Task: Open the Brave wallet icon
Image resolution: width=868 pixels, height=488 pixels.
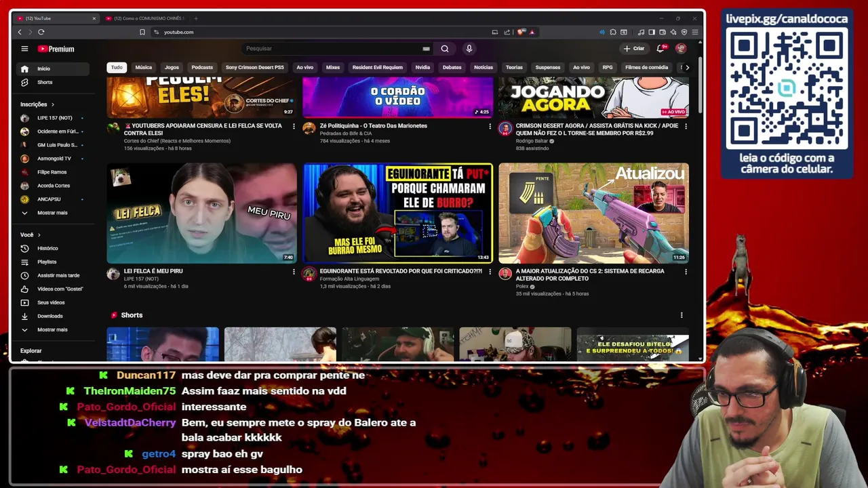Action: (663, 32)
